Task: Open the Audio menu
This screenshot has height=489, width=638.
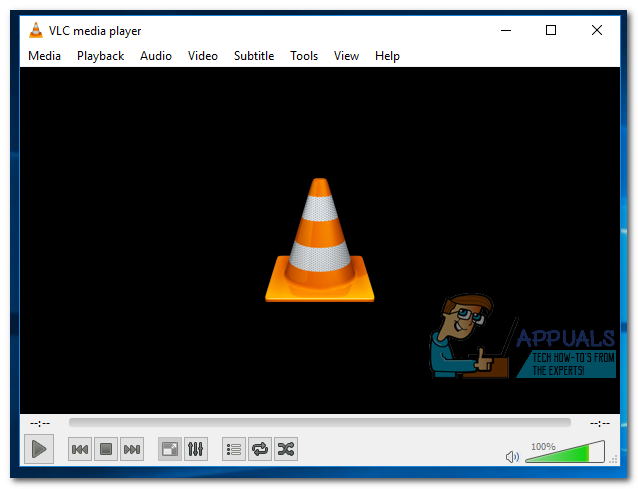Action: (156, 56)
